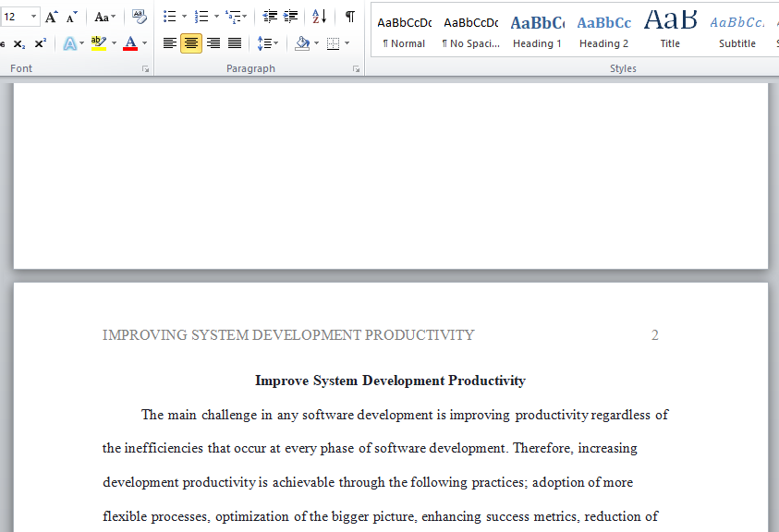Click the line beginning 'the inefficiencies that occur'

370,448
